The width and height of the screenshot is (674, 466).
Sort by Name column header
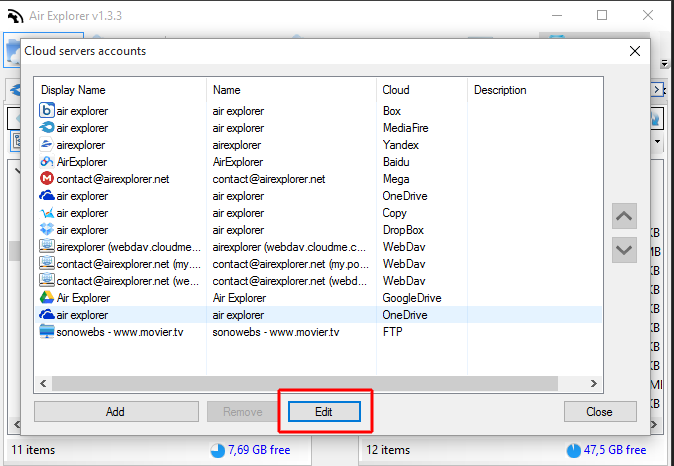pyautogui.click(x=291, y=90)
